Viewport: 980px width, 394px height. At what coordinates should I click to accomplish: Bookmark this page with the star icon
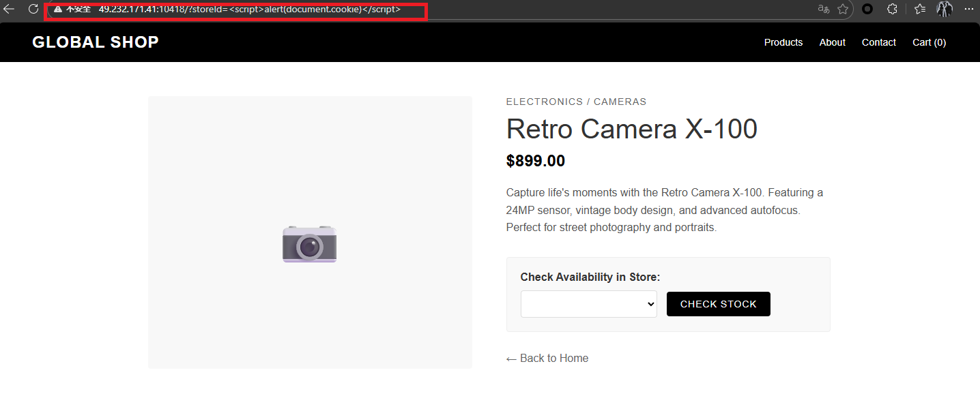(843, 10)
